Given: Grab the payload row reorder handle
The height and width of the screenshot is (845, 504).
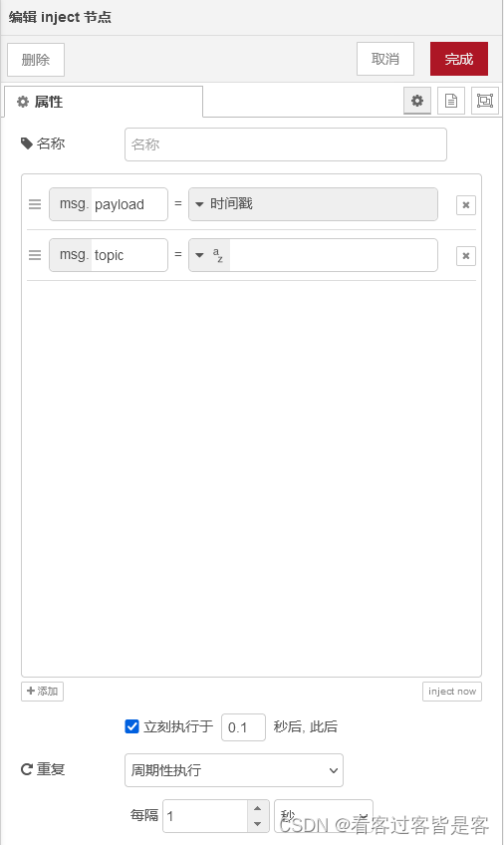Looking at the screenshot, I should 35,204.
